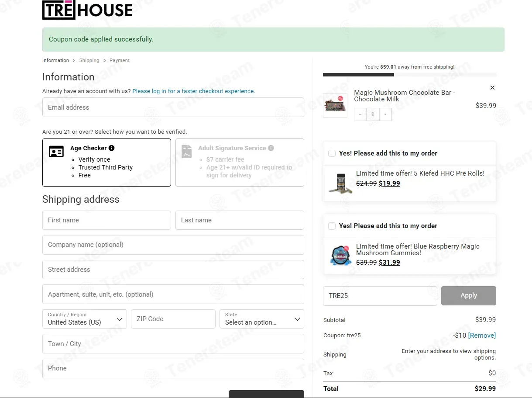Viewport: 532px width, 398px height.
Task: Increase chocolate bar quantity with plus button
Action: click(385, 114)
